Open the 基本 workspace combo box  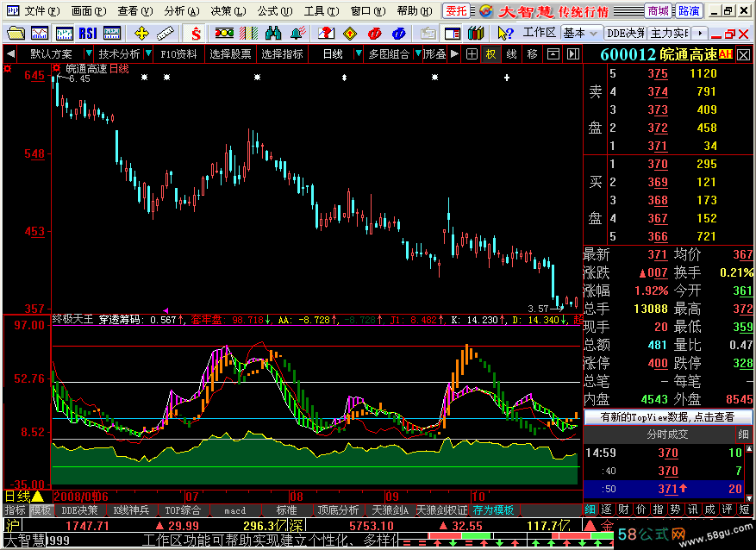pyautogui.click(x=582, y=34)
